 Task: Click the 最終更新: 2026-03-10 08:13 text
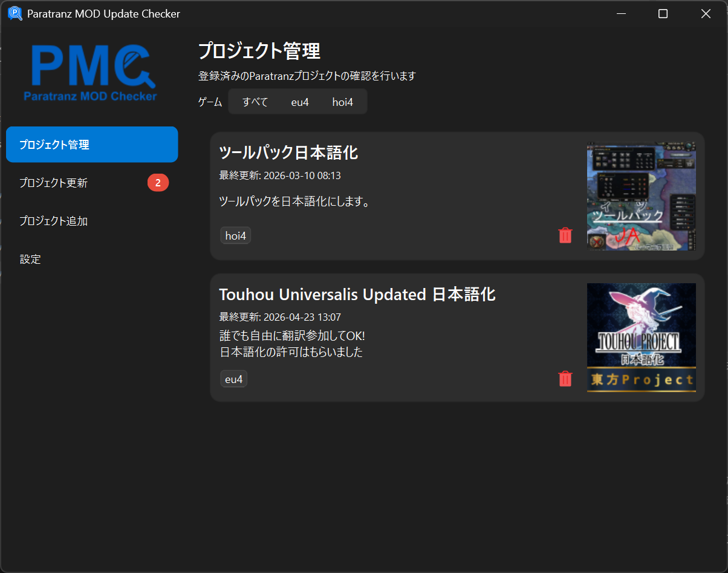pos(280,175)
